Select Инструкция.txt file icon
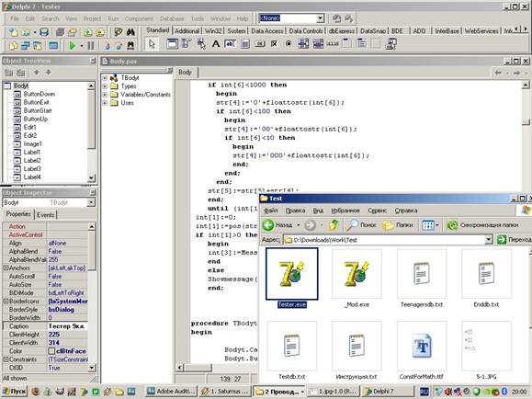532x399 pixels. 357,346
